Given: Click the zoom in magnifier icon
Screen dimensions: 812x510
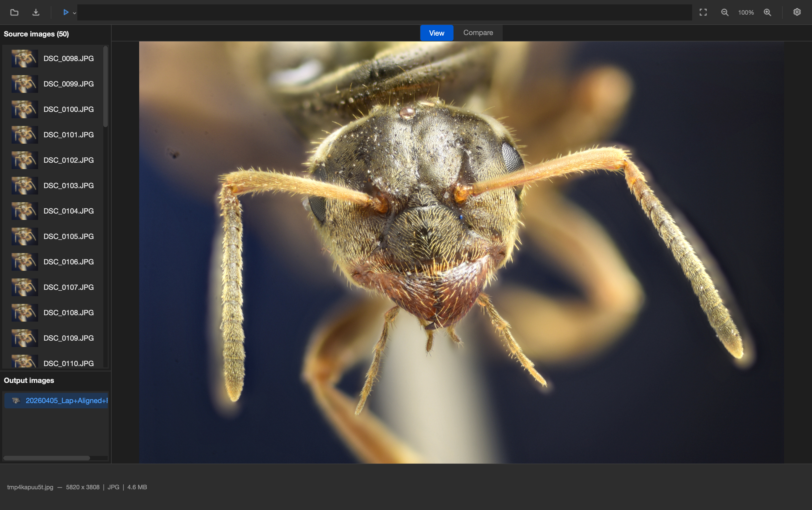Looking at the screenshot, I should [x=768, y=12].
